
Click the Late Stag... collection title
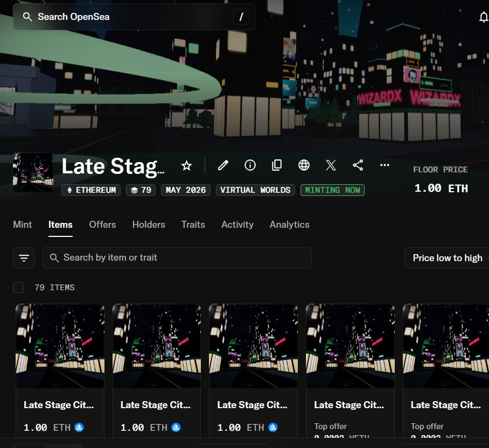tap(113, 166)
